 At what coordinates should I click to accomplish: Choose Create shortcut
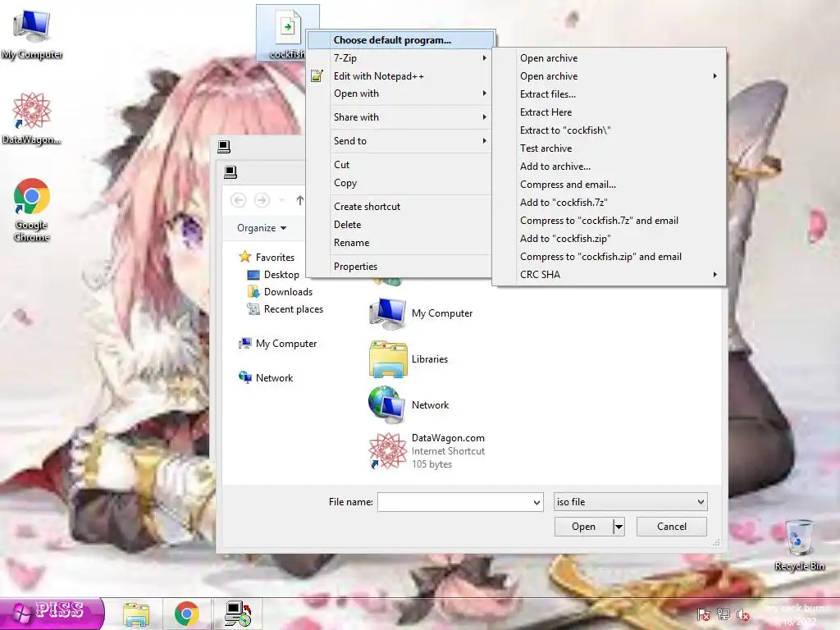coord(400,206)
